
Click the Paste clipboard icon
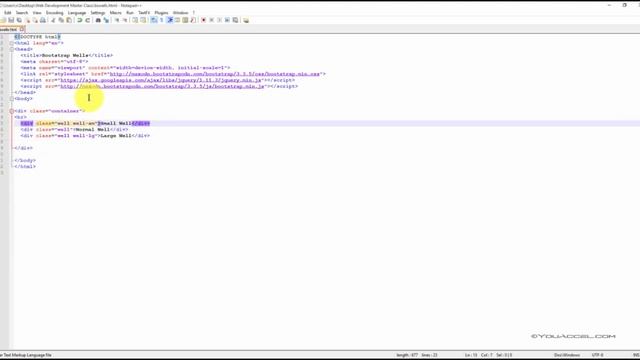pyautogui.click(x=69, y=20)
